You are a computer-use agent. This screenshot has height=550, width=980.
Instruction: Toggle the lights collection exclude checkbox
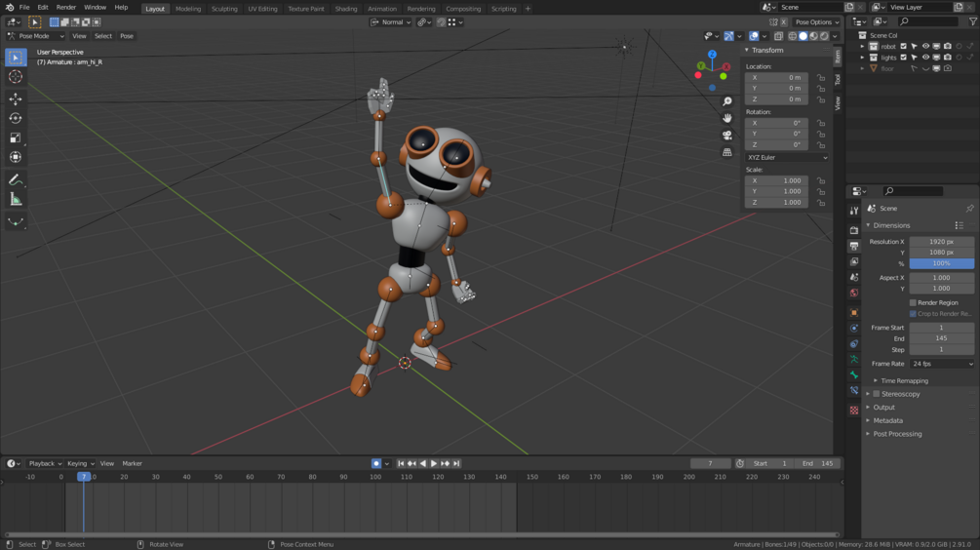pyautogui.click(x=903, y=58)
